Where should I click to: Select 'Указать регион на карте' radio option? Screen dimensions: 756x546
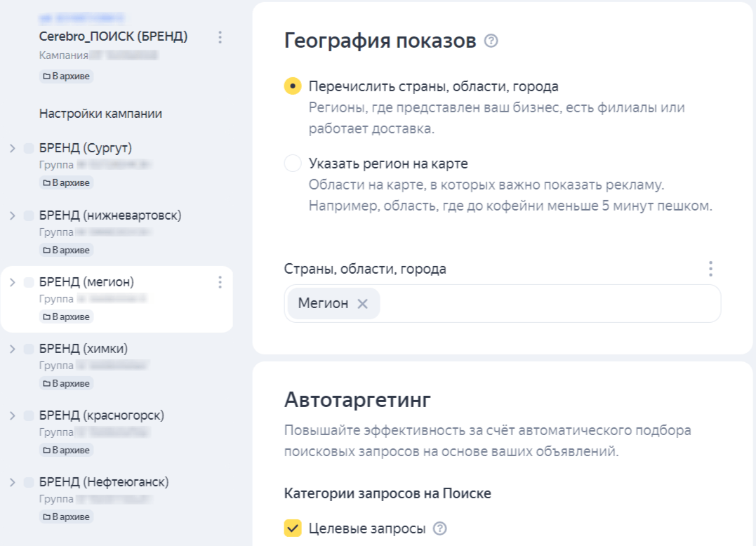tap(293, 164)
